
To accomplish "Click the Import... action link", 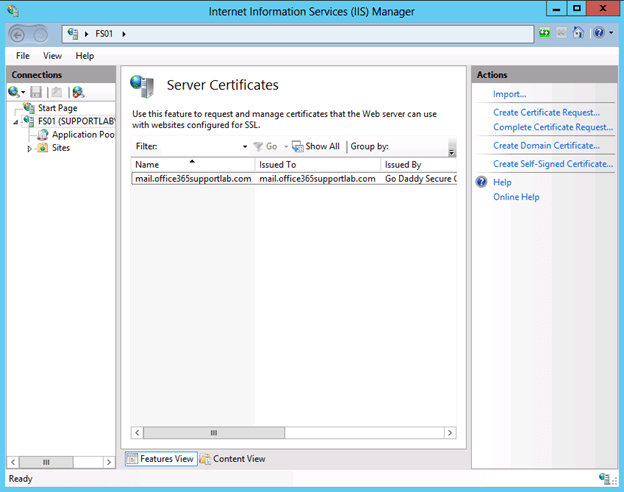I will tap(509, 94).
